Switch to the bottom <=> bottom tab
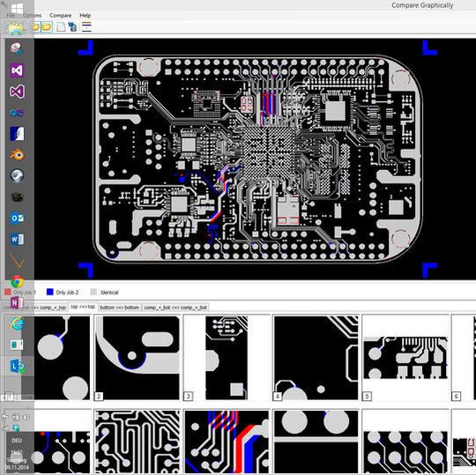Viewport: 476px width, 475px height. point(120,308)
